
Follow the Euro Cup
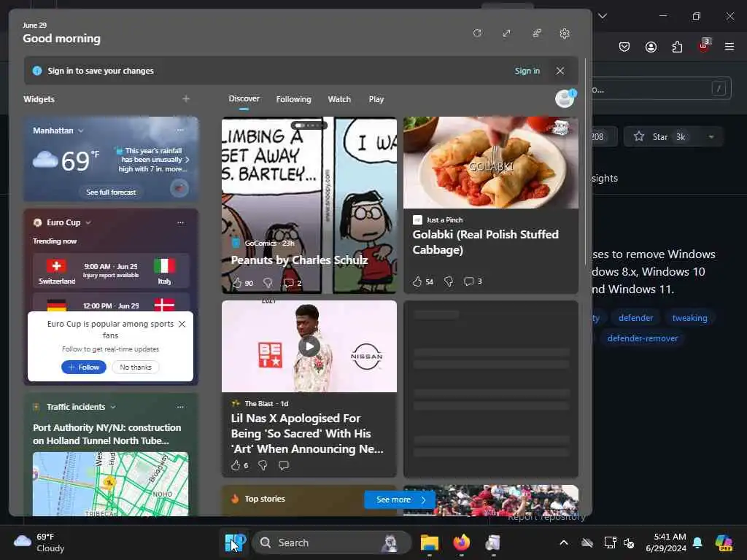point(83,367)
